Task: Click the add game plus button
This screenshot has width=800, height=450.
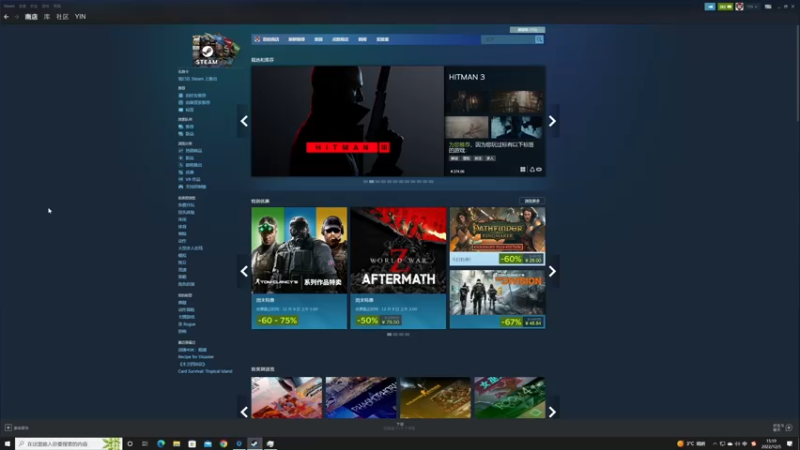Action: (x=8, y=428)
